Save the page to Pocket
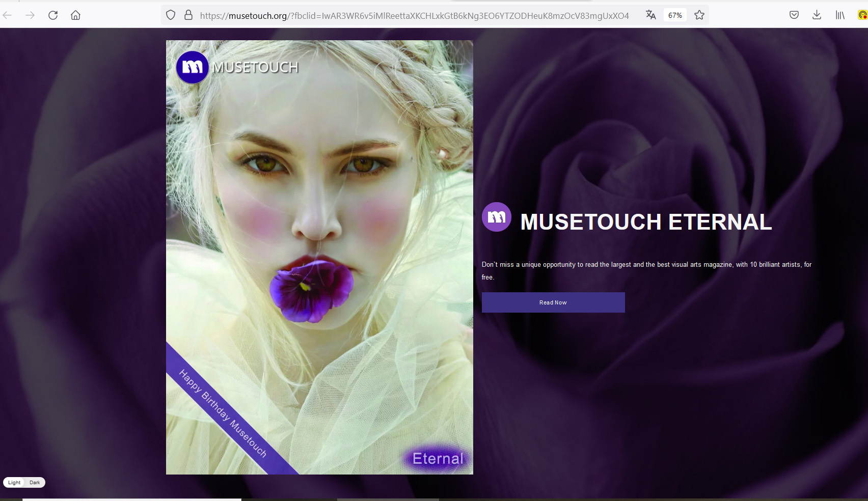This screenshot has height=501, width=868. coord(794,15)
